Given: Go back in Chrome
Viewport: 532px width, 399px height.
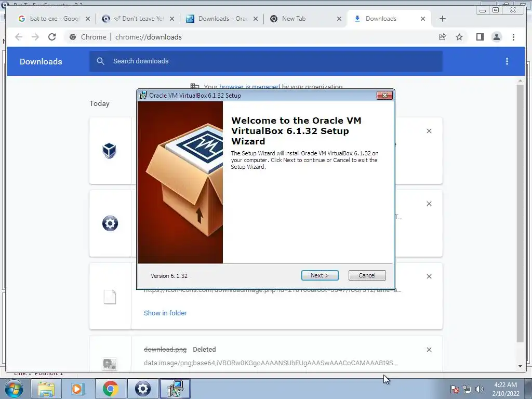Looking at the screenshot, I should [19, 37].
